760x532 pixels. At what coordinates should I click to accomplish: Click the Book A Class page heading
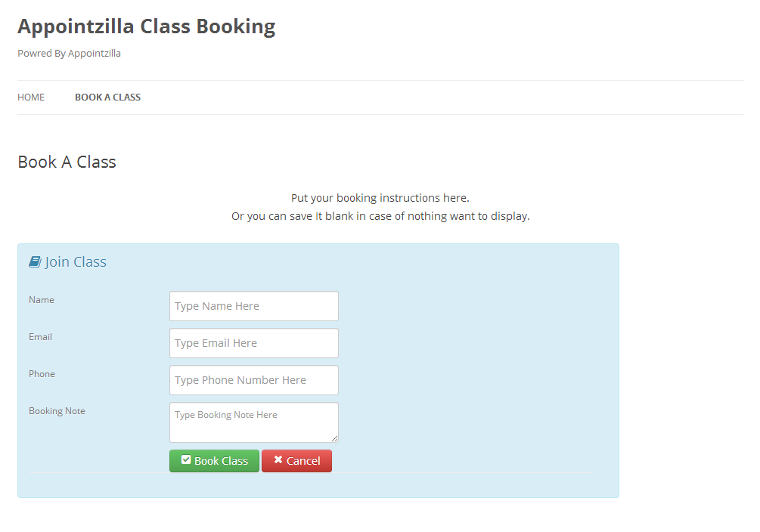(67, 162)
